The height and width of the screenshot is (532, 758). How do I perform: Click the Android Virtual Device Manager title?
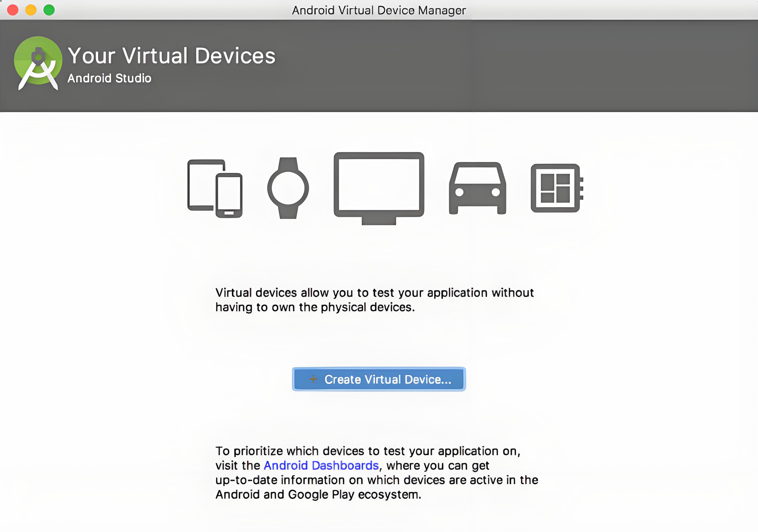[x=379, y=10]
